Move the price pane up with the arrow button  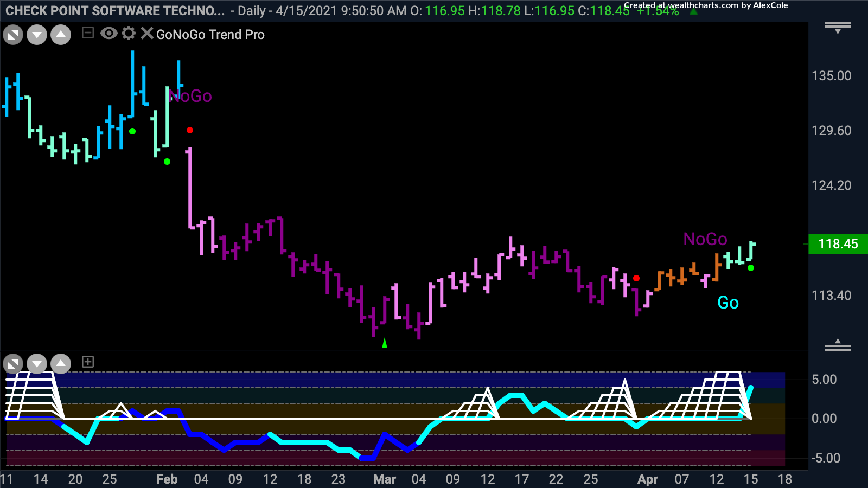click(x=61, y=35)
